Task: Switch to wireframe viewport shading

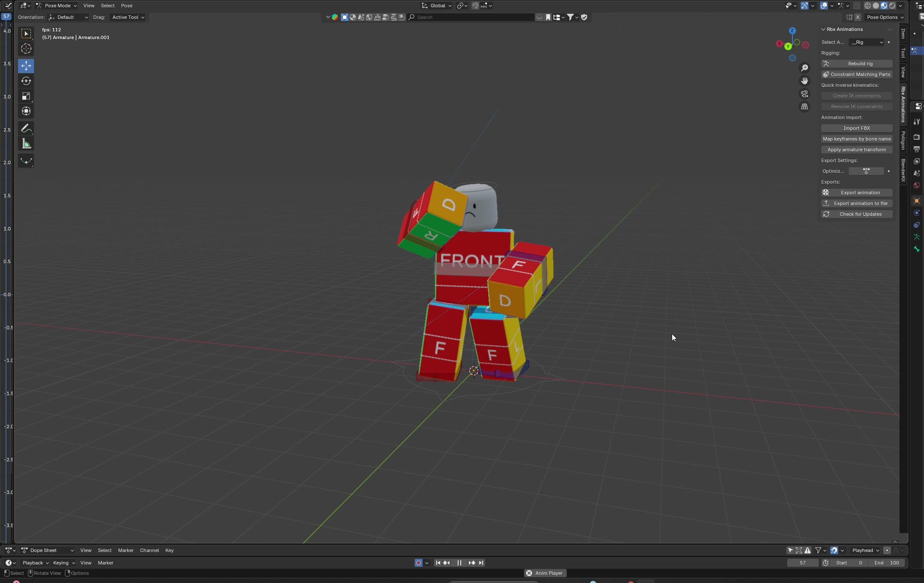Action: coord(867,6)
